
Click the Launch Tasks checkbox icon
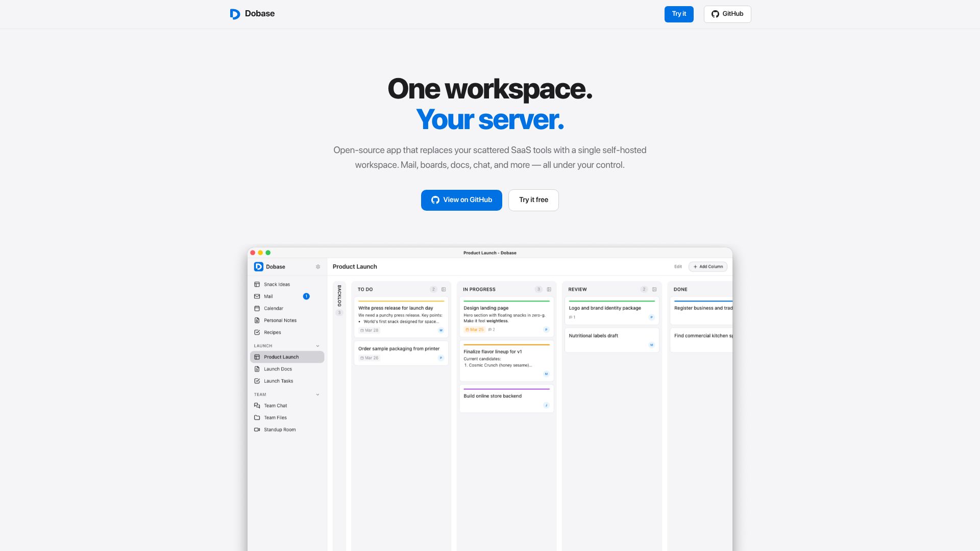click(x=257, y=381)
